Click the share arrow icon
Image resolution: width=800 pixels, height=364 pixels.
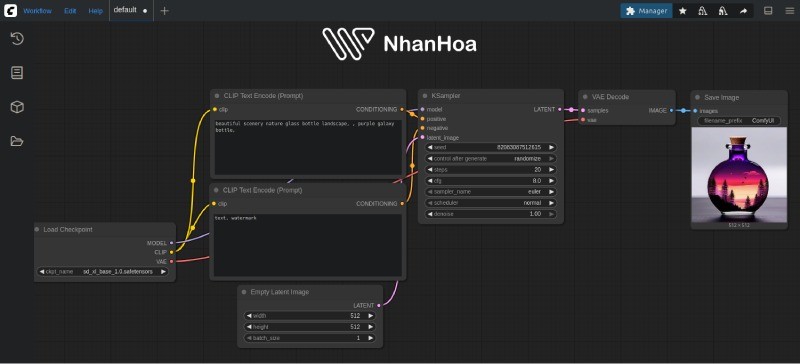coord(743,11)
